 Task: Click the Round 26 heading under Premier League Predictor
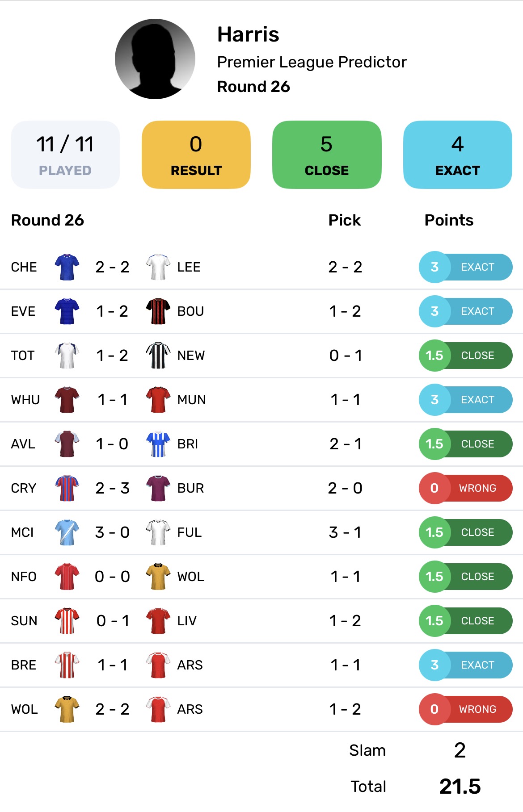(x=253, y=87)
